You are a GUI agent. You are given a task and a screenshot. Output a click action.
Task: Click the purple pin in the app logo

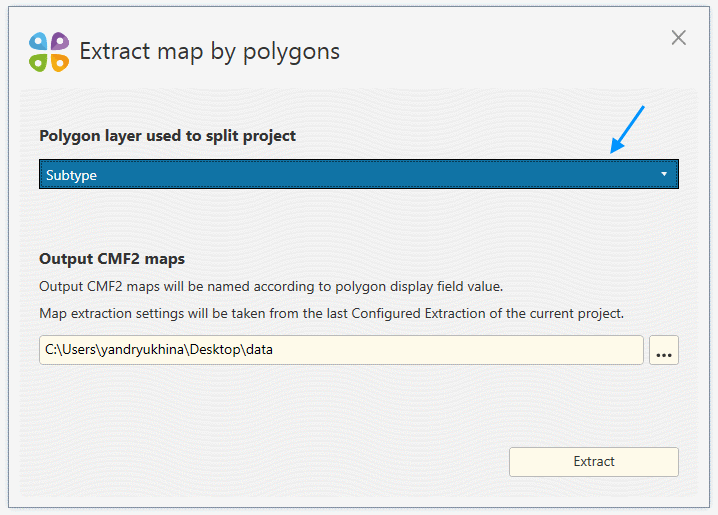click(59, 41)
